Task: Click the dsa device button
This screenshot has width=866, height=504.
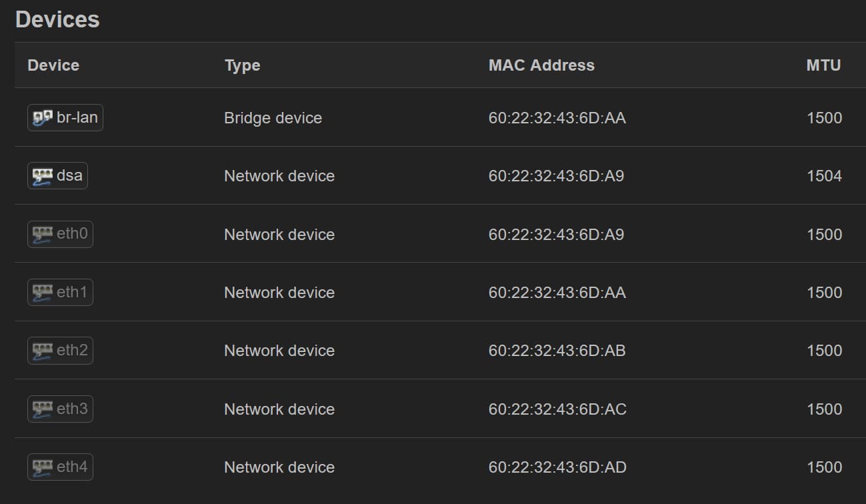Action: [57, 175]
